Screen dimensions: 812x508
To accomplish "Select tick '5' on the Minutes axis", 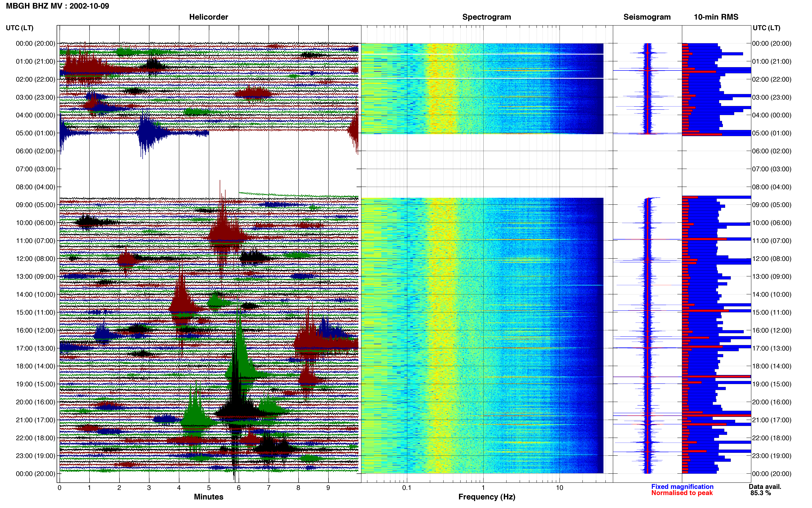I will click(209, 488).
